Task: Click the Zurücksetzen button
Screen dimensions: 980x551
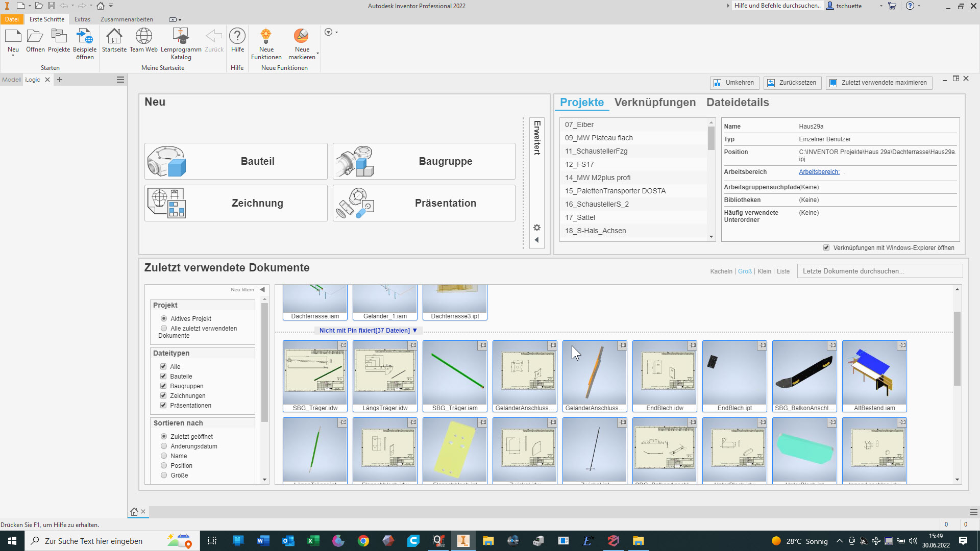Action: 792,83
